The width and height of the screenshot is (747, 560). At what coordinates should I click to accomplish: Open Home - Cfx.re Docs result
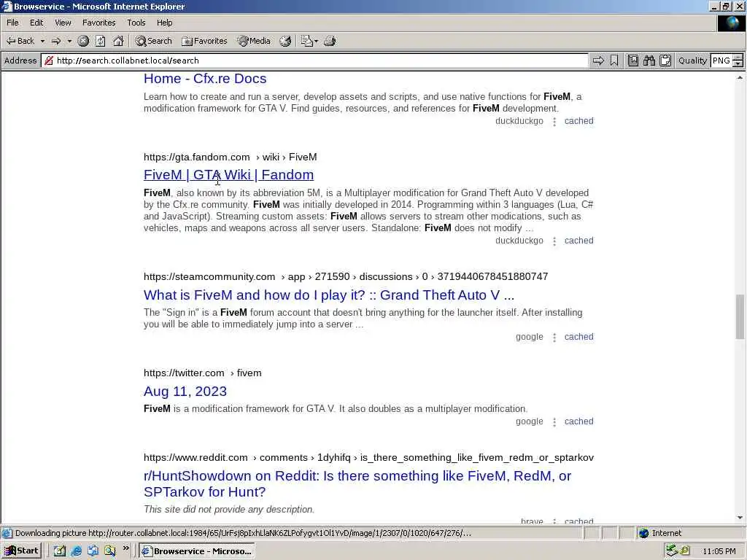pos(205,79)
